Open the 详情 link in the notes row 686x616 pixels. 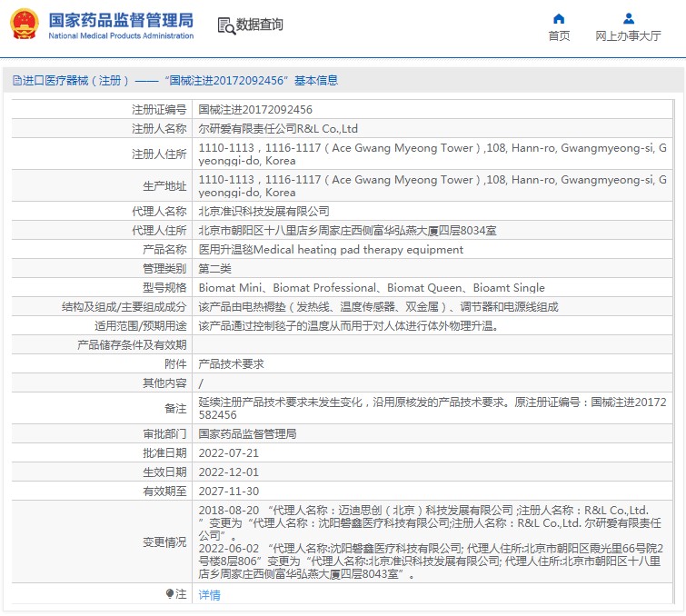click(209, 595)
